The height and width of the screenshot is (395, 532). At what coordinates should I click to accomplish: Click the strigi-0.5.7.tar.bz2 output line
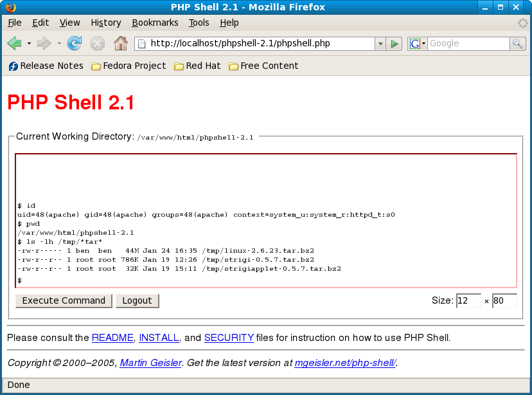point(166,260)
